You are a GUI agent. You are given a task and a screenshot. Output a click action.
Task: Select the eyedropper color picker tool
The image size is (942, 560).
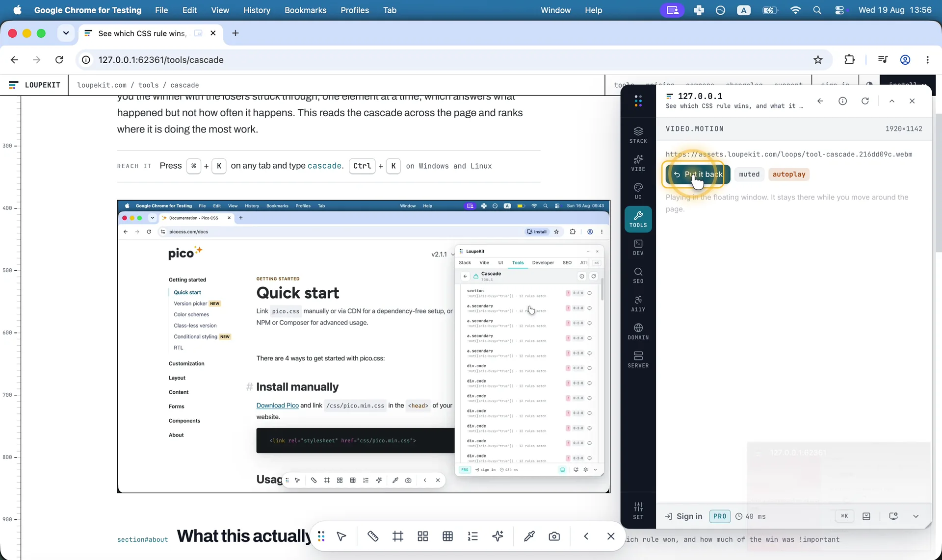tap(529, 536)
